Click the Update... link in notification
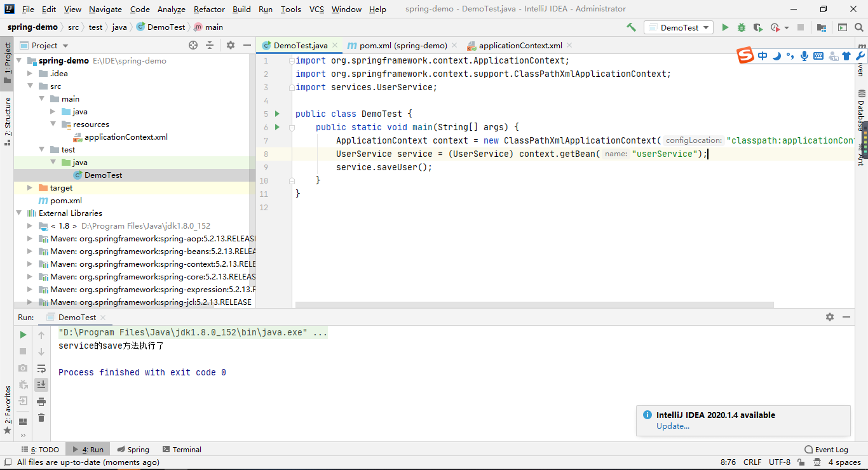This screenshot has height=470, width=868. 673,426
